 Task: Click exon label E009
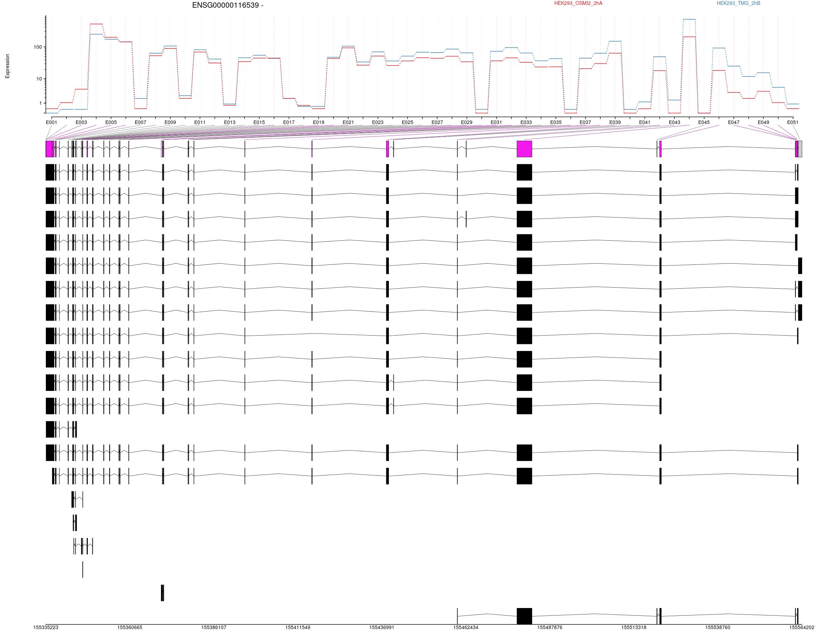(x=170, y=122)
